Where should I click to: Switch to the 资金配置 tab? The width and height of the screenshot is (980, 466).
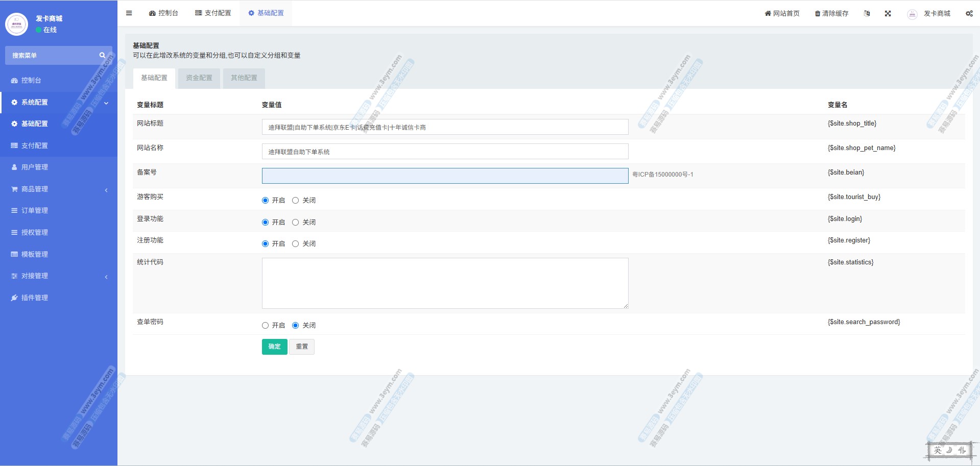[199, 78]
